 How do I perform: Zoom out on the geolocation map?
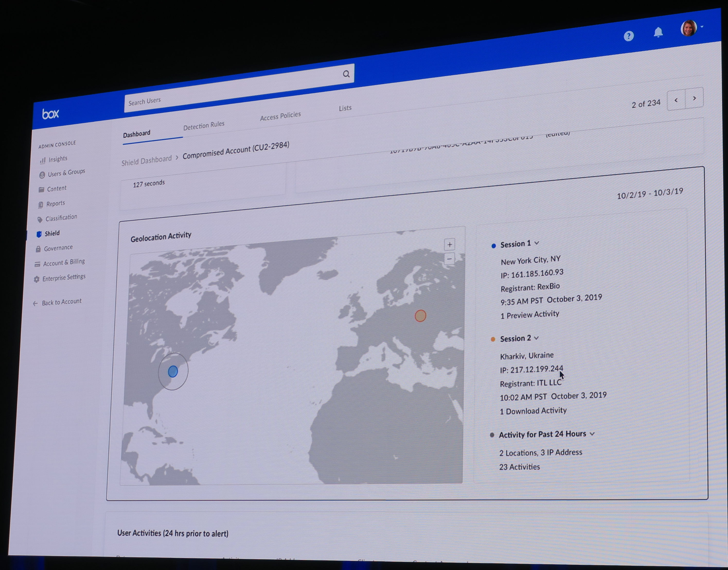[x=449, y=259]
